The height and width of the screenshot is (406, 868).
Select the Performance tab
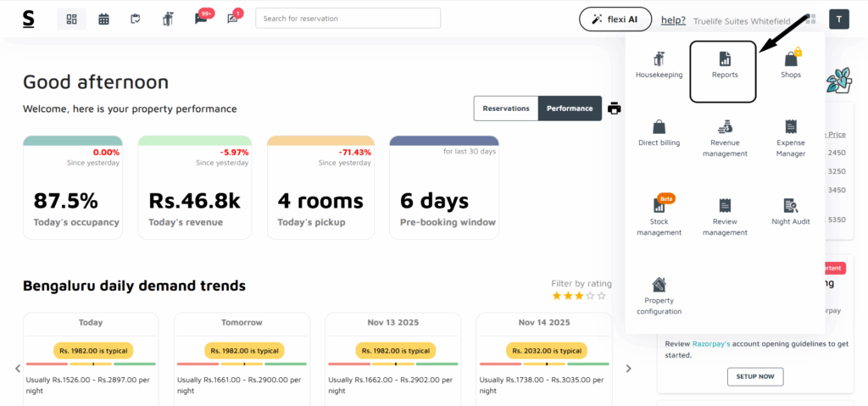pyautogui.click(x=570, y=108)
